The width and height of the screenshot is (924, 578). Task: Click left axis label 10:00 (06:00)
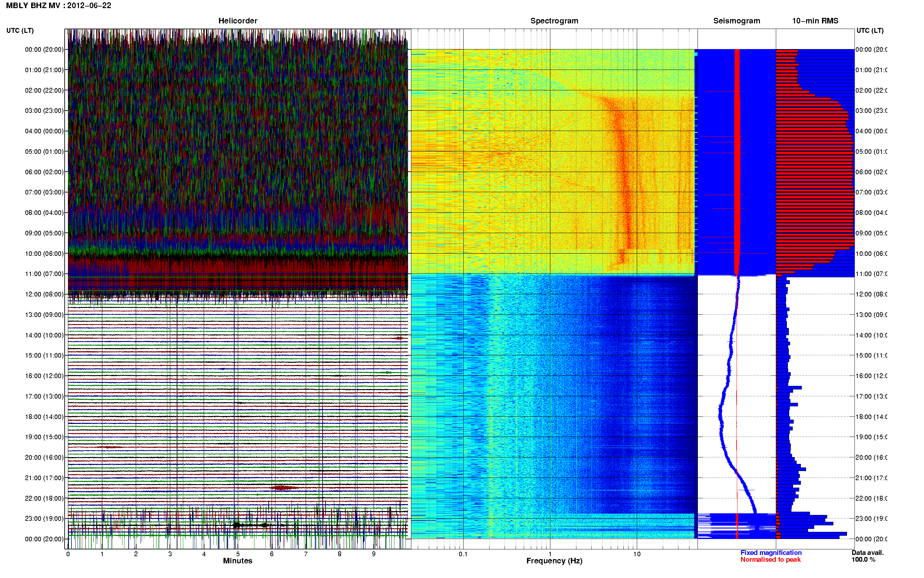pos(44,254)
